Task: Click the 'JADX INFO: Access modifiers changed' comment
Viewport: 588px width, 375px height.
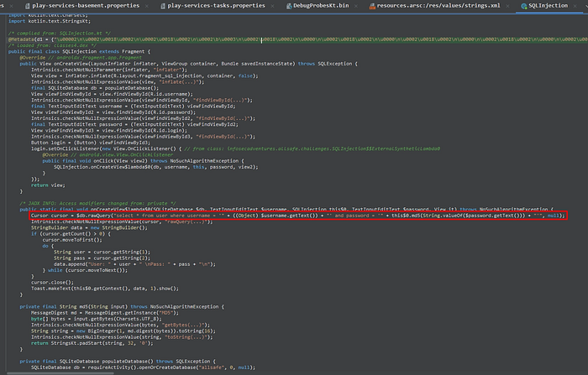Action: tap(97, 203)
